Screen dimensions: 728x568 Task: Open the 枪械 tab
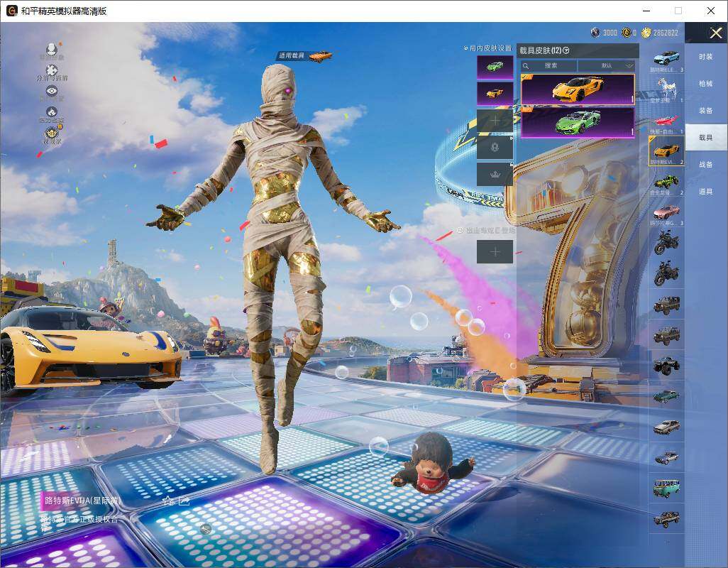(x=706, y=84)
